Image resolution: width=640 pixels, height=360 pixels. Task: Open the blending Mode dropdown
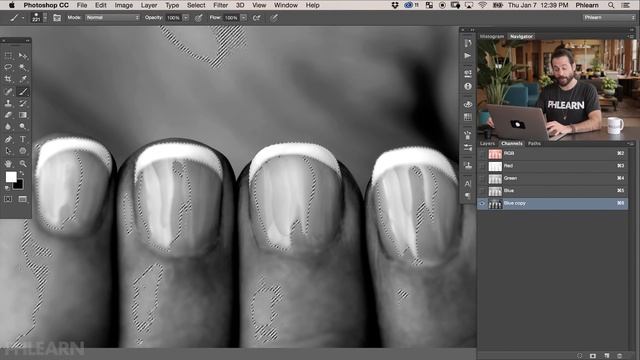tap(112, 18)
